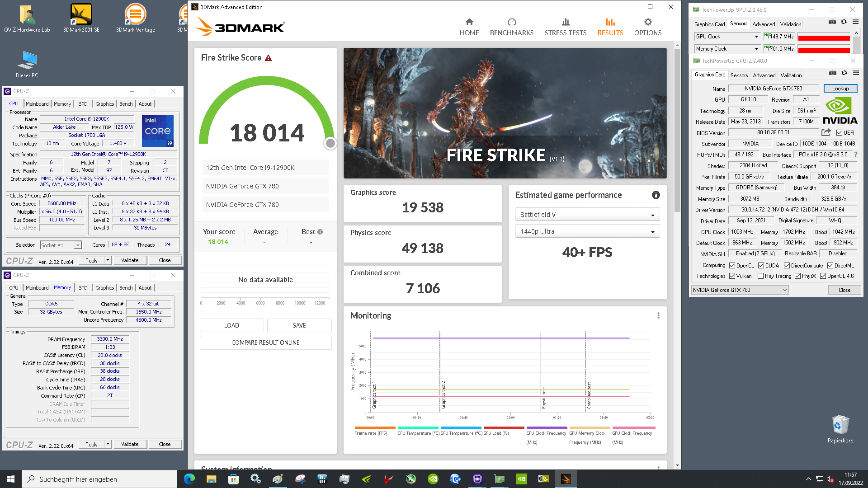
Task: Open GPU Clock sensor dropdown in GPU-Z
Action: click(x=727, y=37)
